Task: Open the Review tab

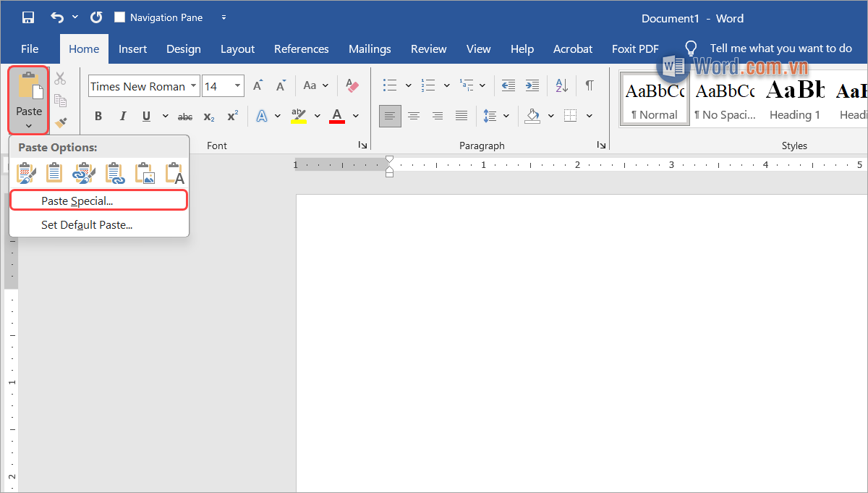Action: (x=429, y=49)
